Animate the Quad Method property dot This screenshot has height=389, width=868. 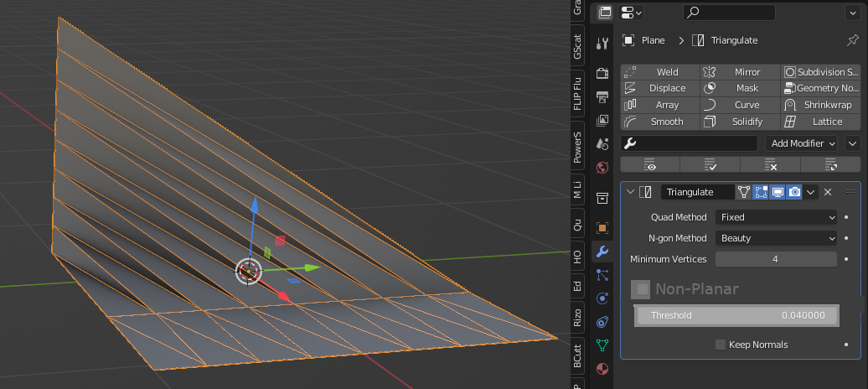click(x=846, y=217)
